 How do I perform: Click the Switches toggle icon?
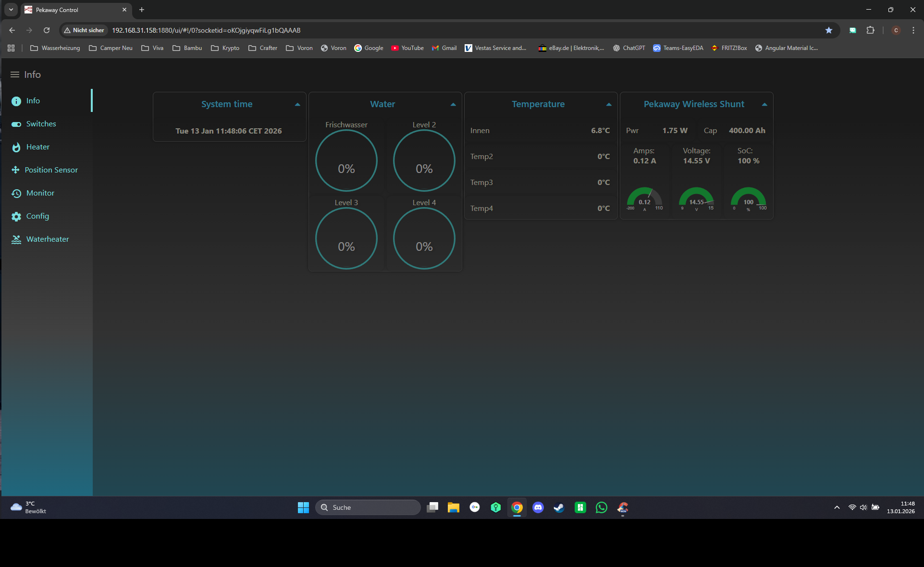pyautogui.click(x=16, y=124)
